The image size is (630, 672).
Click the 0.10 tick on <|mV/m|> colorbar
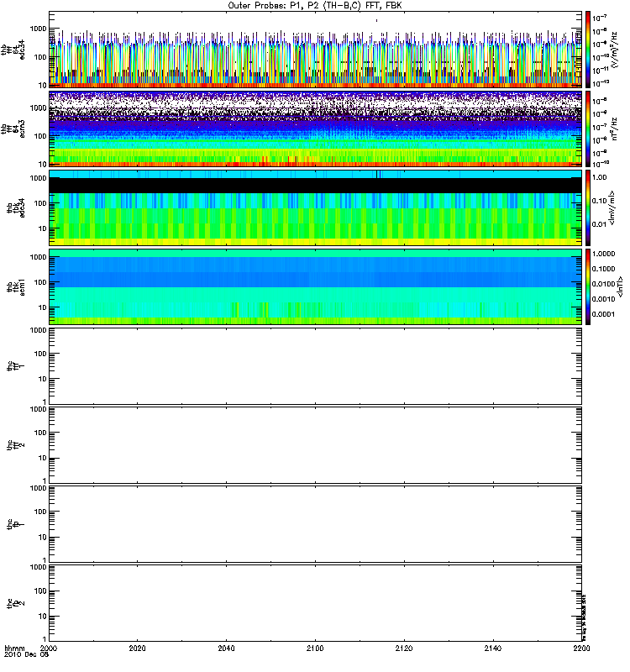600,201
